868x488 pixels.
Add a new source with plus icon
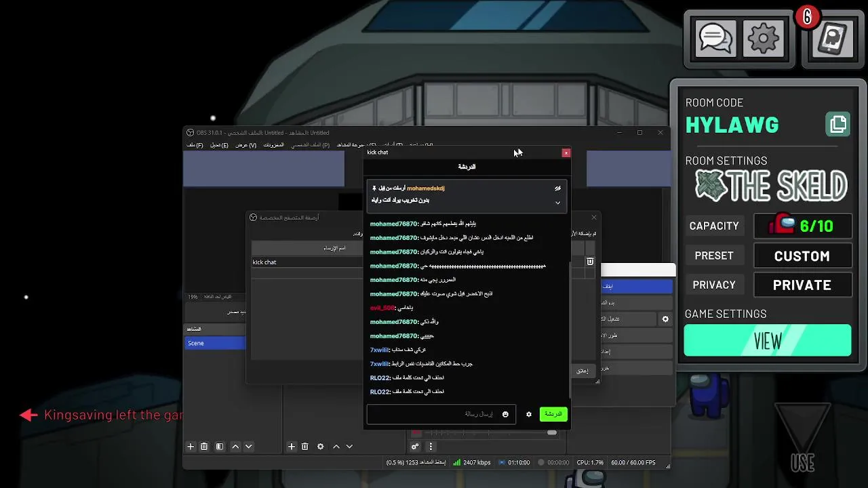pyautogui.click(x=292, y=447)
